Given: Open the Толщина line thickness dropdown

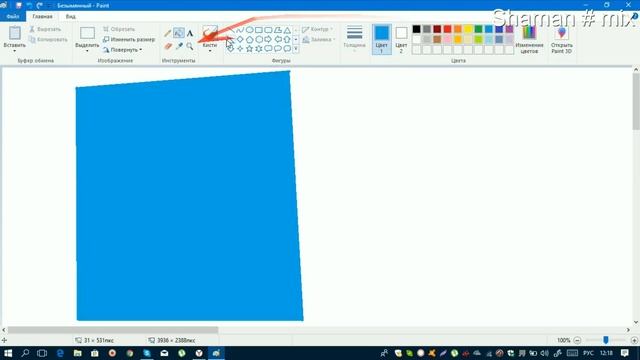Looking at the screenshot, I should (x=354, y=39).
